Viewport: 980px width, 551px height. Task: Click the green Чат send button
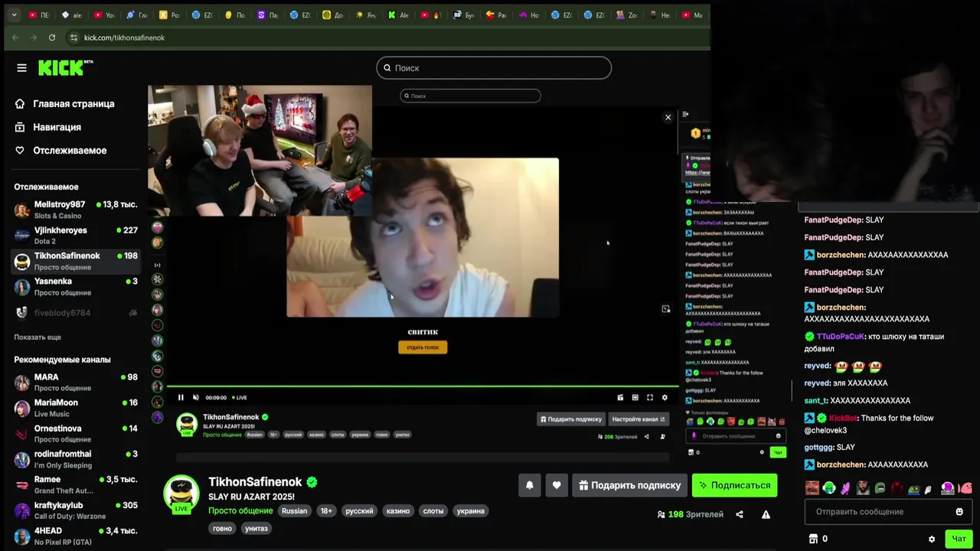click(959, 539)
